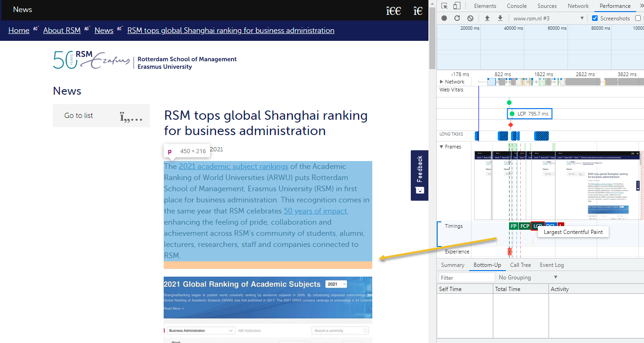
Task: Click the Filter input field
Action: pos(467,278)
